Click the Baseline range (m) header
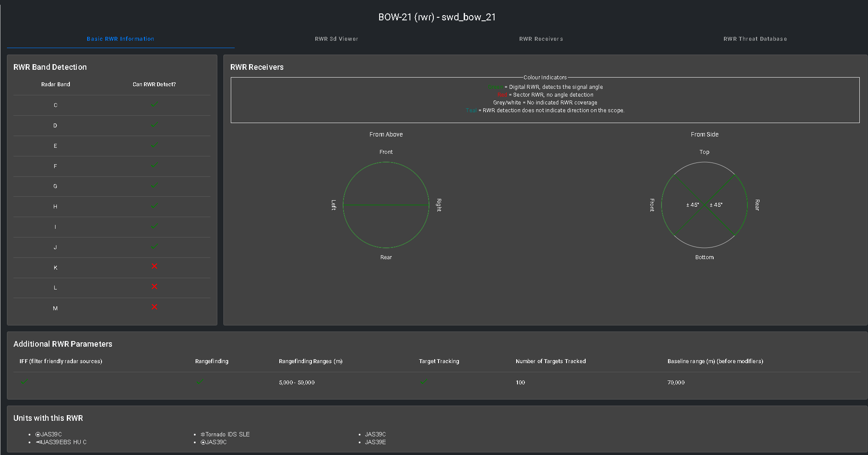 coord(715,361)
